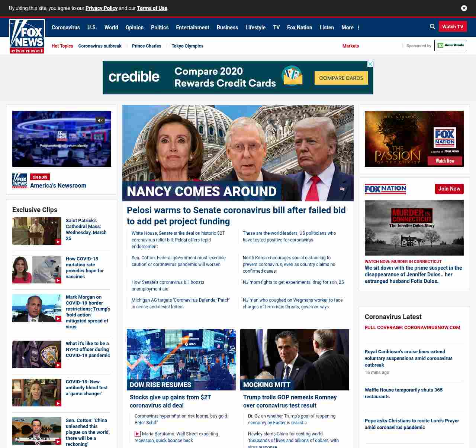Image resolution: width=476 pixels, height=448 pixels.
Task: Open the Prince Charles hot topic
Action: coord(147,46)
